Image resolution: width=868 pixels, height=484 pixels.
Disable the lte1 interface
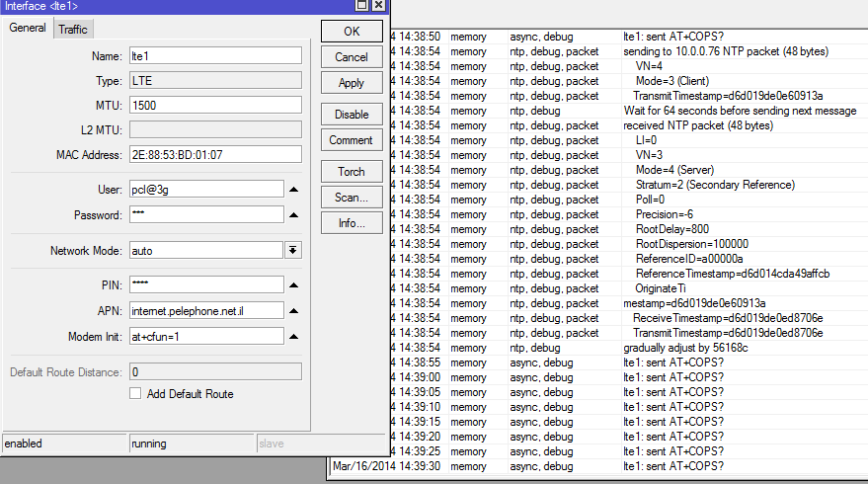(x=352, y=115)
